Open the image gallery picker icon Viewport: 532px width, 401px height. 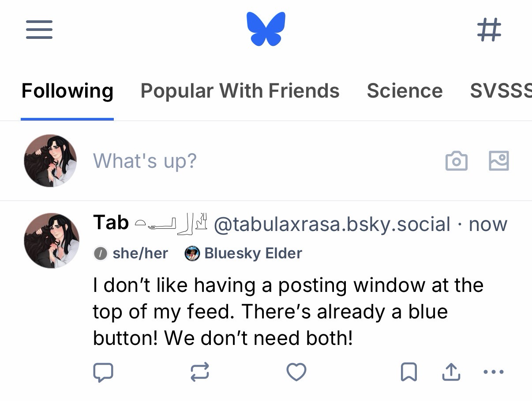499,160
